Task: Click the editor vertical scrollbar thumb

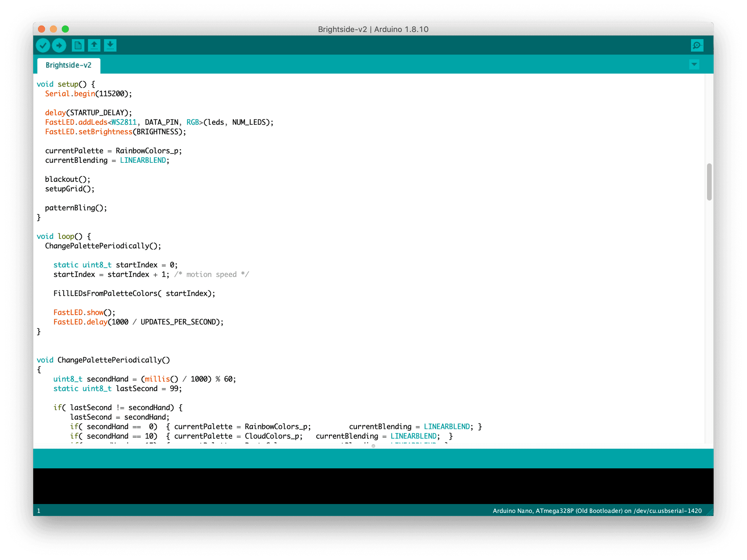Action: click(709, 182)
